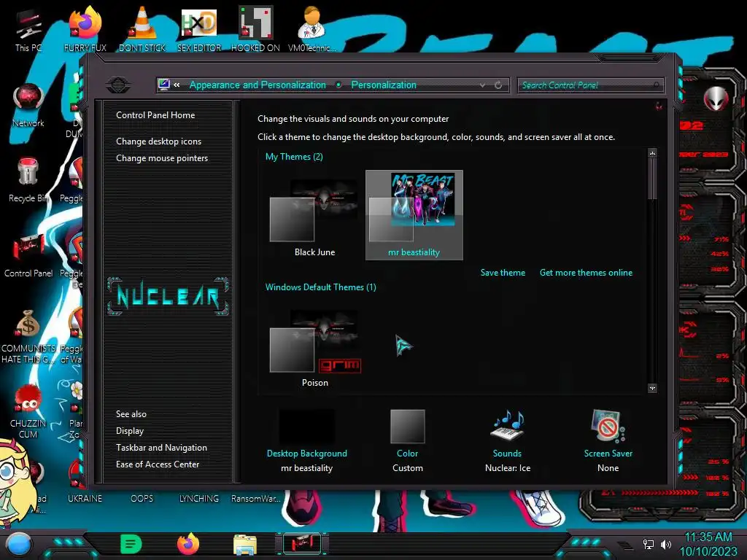Open File Explorer from the taskbar
This screenshot has width=747, height=560.
(245, 545)
